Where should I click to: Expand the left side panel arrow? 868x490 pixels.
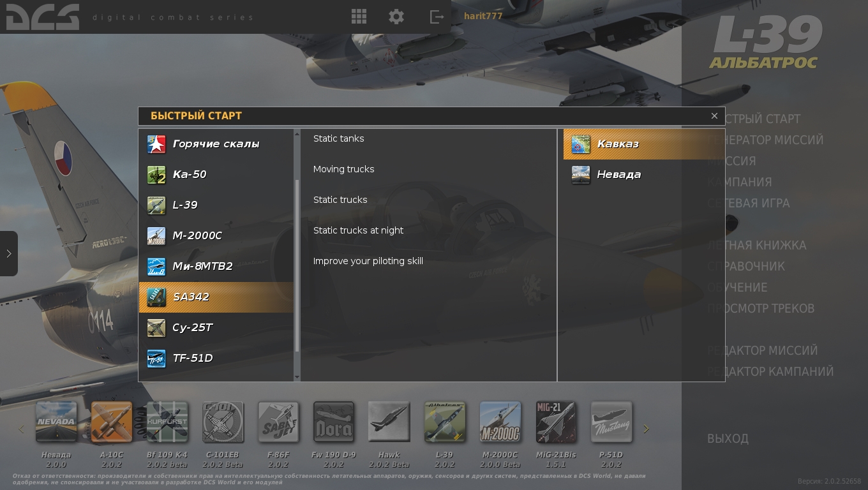(8, 253)
